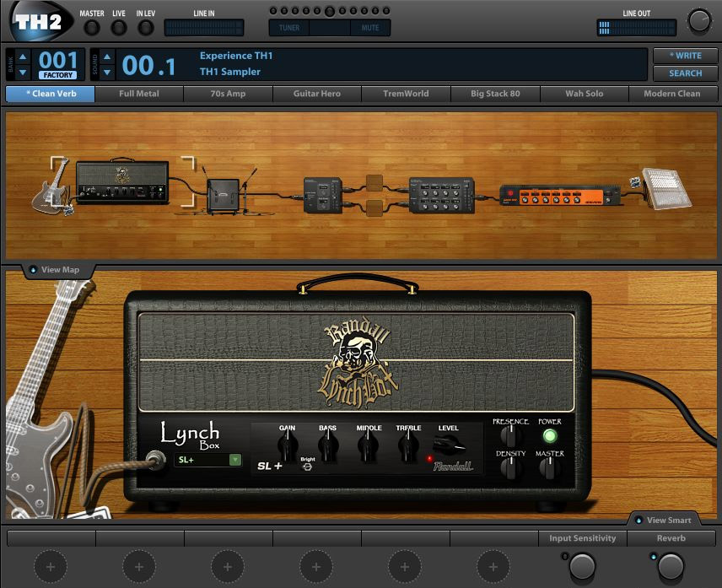This screenshot has width=722, height=588.
Task: Click the View Smart button
Action: point(664,521)
